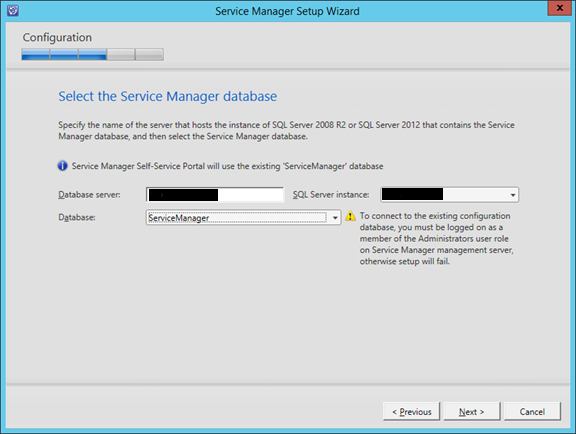The height and width of the screenshot is (434, 576).
Task: Click the 'Database:' label
Action: [77, 218]
